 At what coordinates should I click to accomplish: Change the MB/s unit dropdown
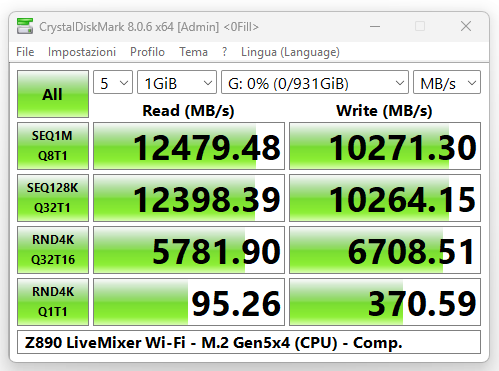click(447, 82)
